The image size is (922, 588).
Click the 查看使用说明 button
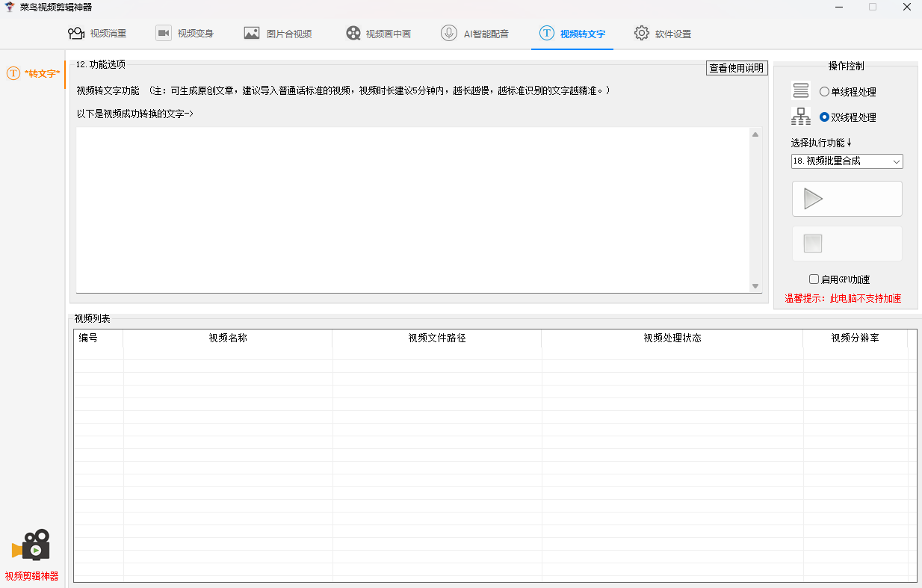(x=736, y=68)
